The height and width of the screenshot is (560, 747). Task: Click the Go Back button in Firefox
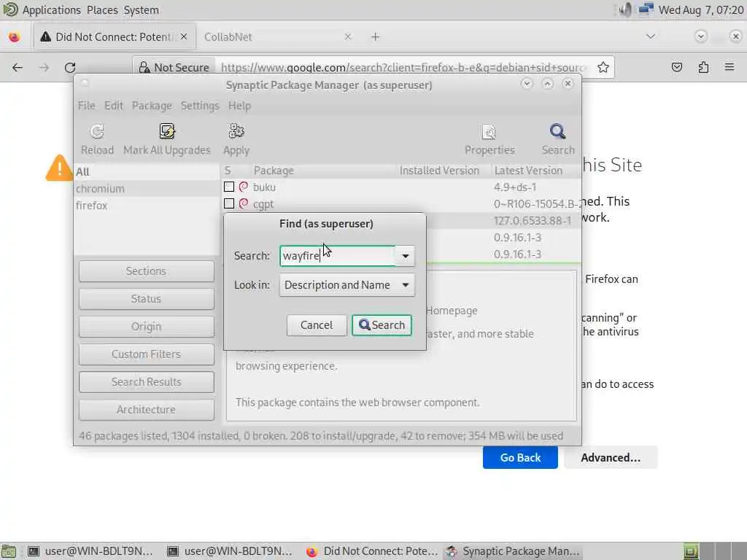pos(520,458)
